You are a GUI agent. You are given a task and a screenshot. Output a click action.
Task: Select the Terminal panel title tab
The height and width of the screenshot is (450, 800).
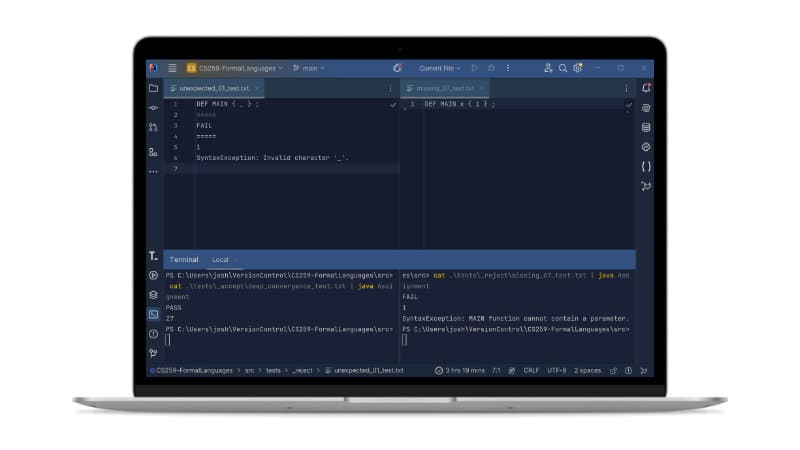[184, 260]
